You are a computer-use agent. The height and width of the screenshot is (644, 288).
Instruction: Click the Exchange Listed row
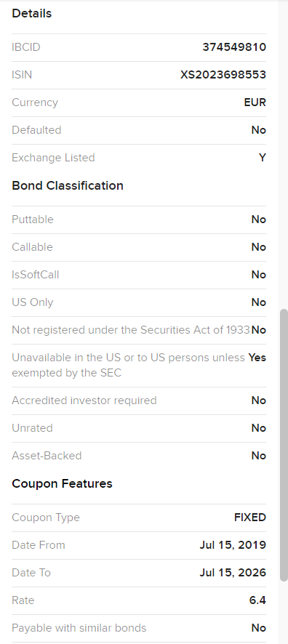(139, 158)
